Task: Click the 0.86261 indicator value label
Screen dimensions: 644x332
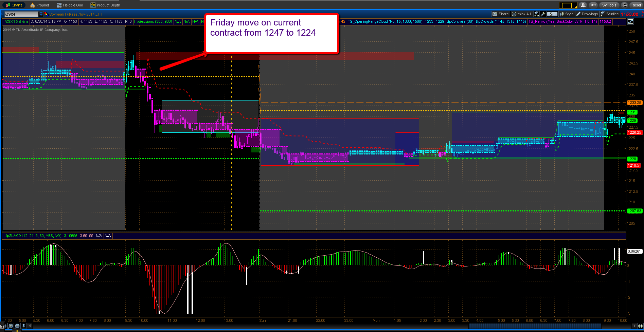Action: (x=634, y=251)
